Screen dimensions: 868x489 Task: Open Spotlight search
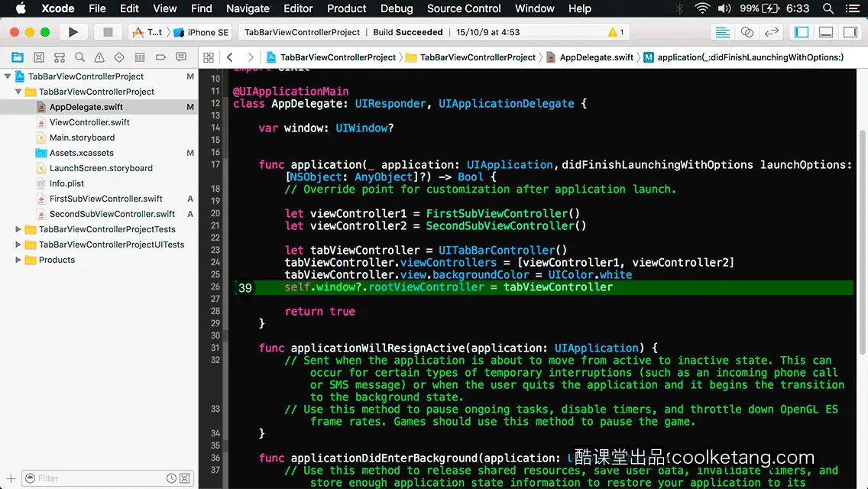point(828,8)
